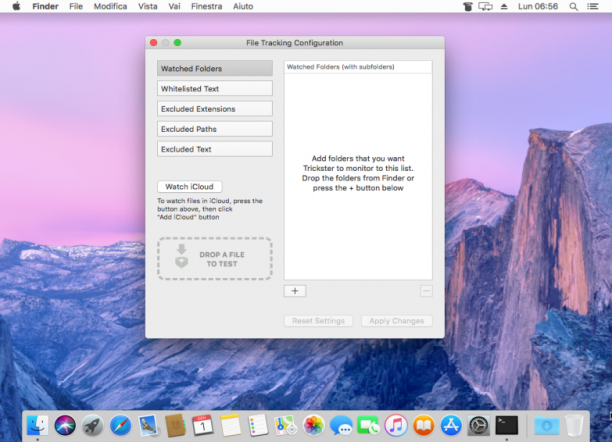Open the Modifica menu

110,6
